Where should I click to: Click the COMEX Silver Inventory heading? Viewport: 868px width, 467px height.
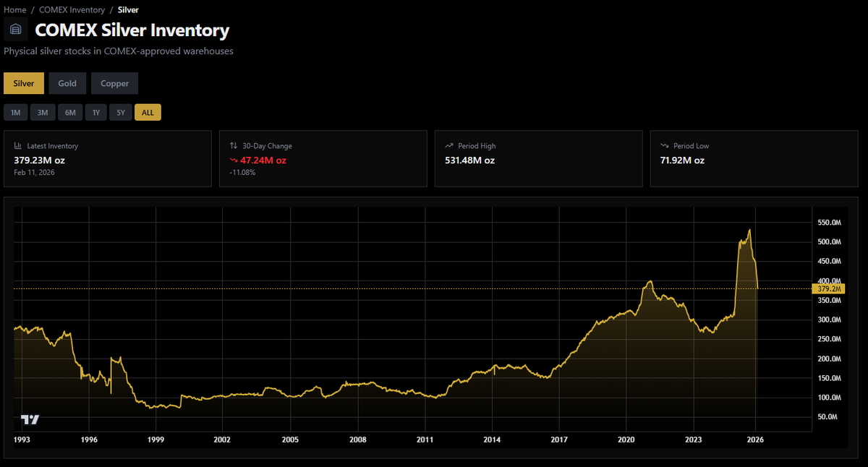coord(132,30)
